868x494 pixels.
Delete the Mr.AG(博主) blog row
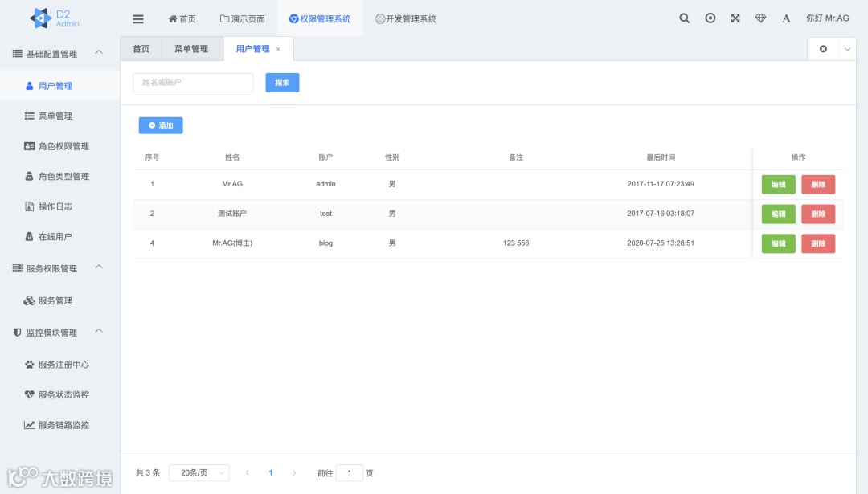818,243
